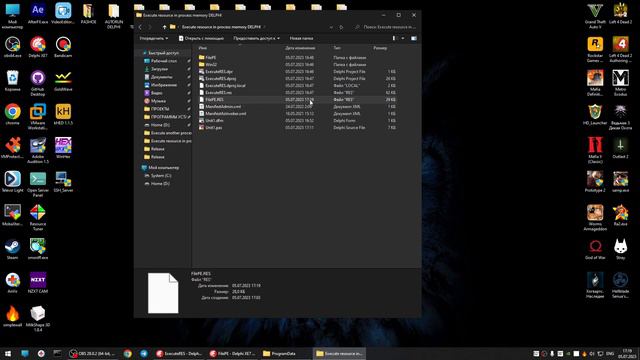Open the After Effects desktop shortcut

click(38, 13)
